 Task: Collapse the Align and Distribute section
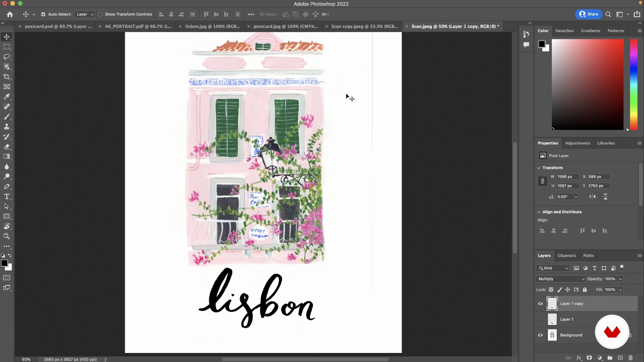[x=539, y=212]
